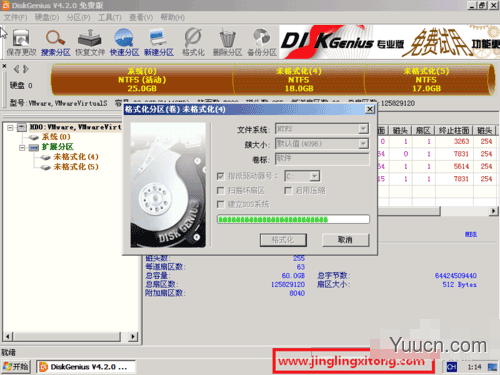Click the 扩展分区 (Extended partition) icon in the tree

tap(34, 147)
